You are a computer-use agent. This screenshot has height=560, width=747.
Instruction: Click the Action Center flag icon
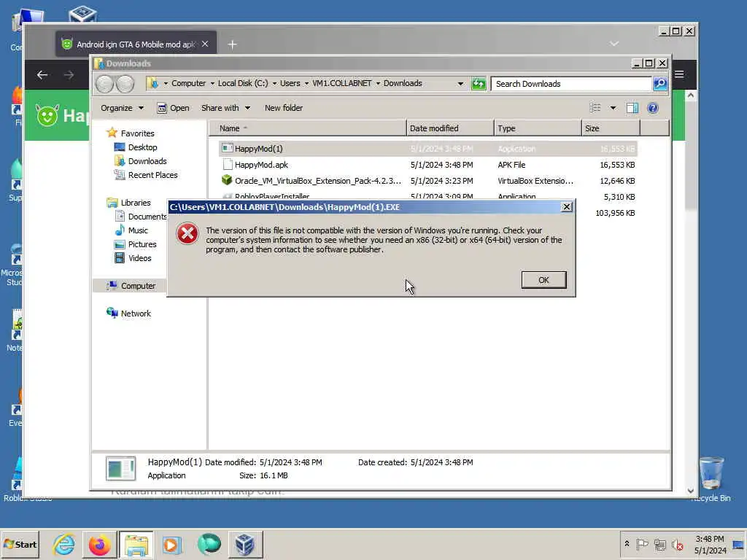click(642, 544)
